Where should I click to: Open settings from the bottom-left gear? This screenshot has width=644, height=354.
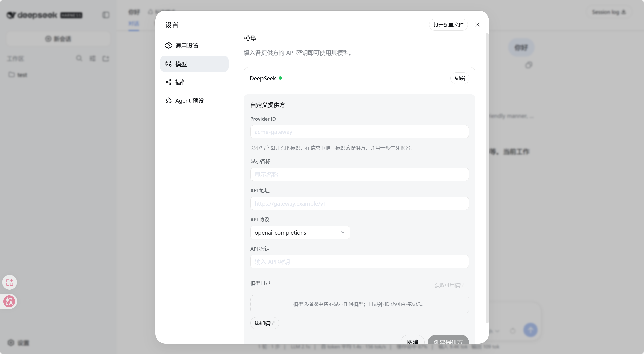coord(18,343)
